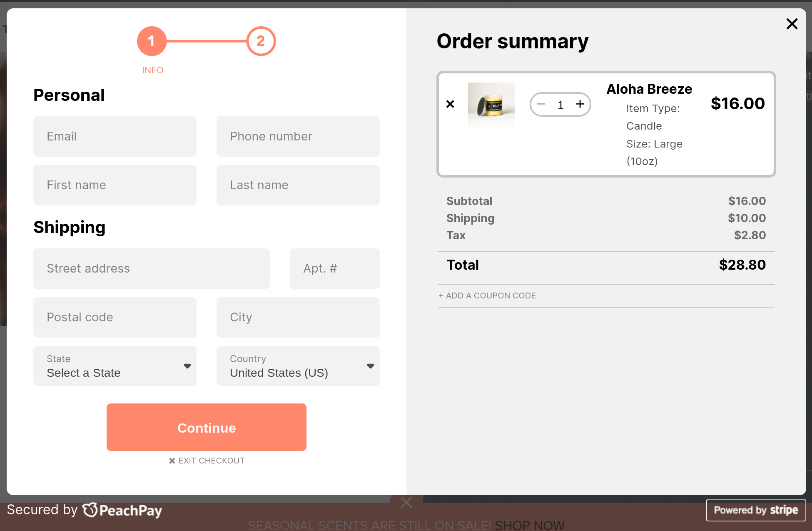
Task: Click step 2 circle in progress indicator
Action: [x=259, y=41]
